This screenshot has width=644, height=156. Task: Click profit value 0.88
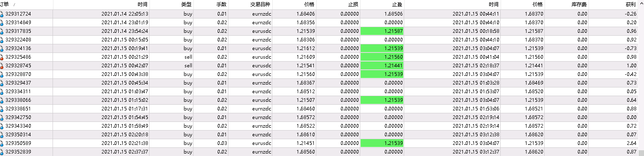632,109
